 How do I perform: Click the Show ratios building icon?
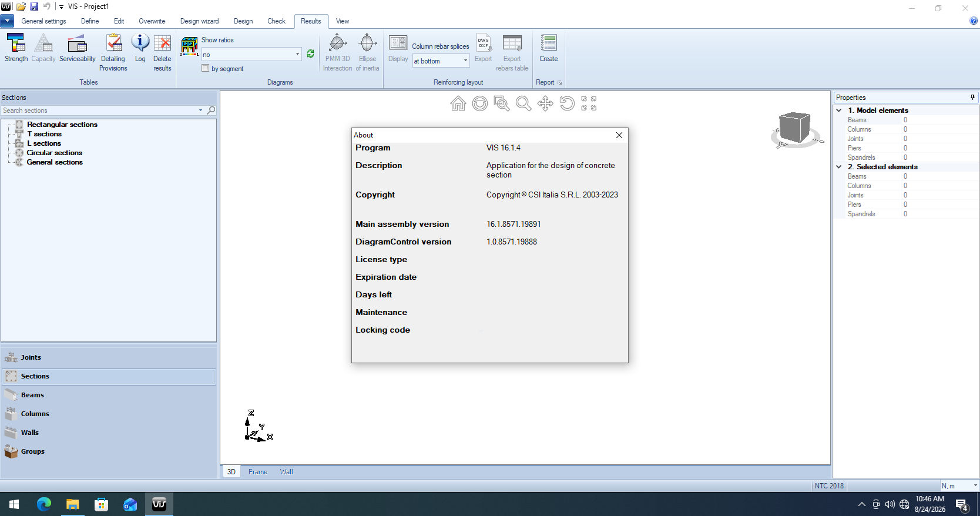pyautogui.click(x=189, y=46)
